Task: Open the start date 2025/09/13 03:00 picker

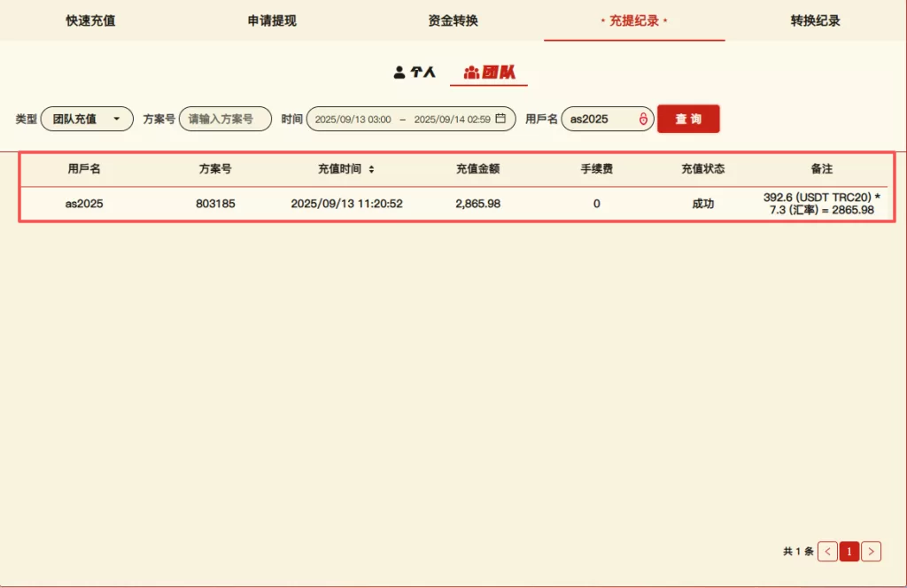Action: pyautogui.click(x=353, y=119)
